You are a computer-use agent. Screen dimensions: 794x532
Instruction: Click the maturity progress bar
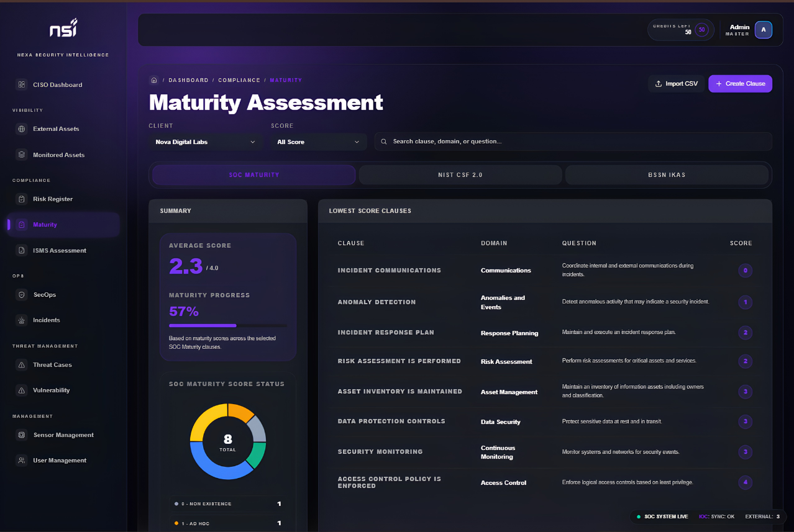228,325
